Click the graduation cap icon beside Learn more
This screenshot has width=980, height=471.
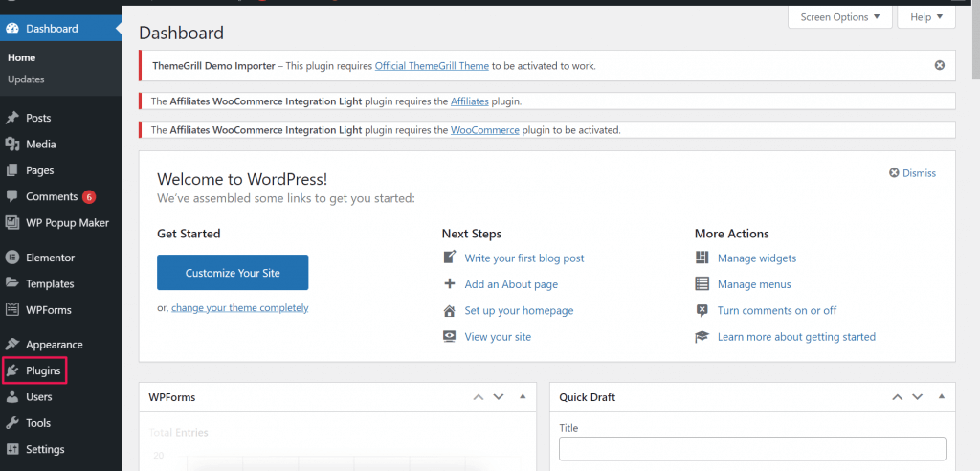click(x=702, y=337)
